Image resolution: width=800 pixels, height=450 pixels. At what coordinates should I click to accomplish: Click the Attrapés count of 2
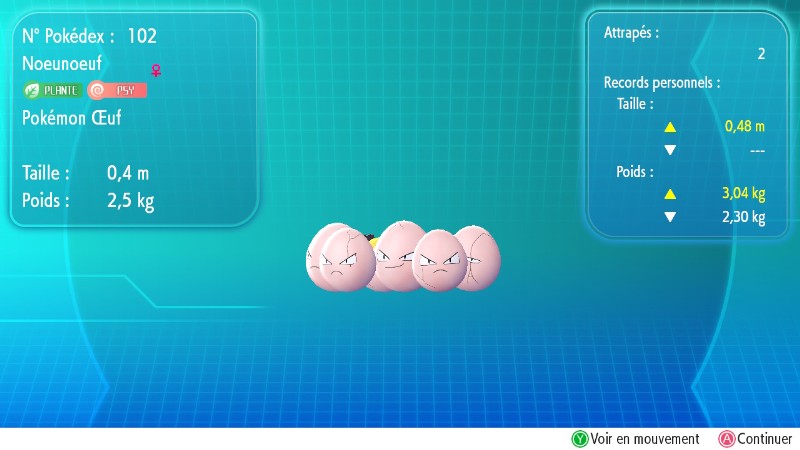760,55
